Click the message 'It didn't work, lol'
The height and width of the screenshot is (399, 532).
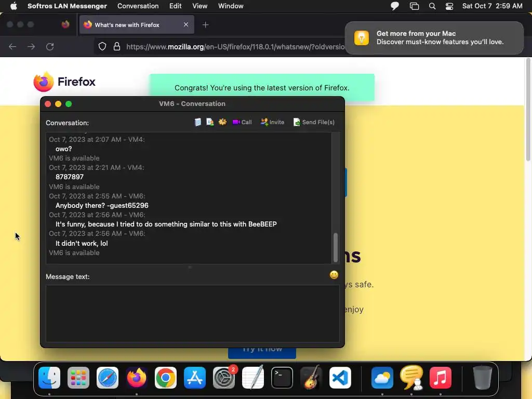coord(82,243)
